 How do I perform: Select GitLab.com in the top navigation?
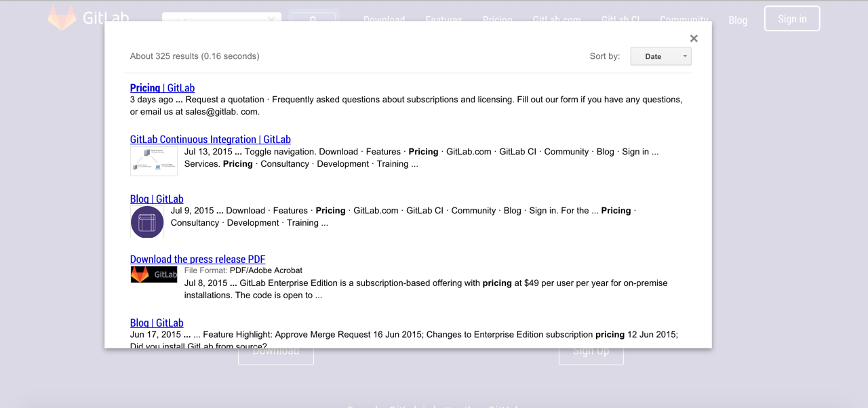pos(556,19)
